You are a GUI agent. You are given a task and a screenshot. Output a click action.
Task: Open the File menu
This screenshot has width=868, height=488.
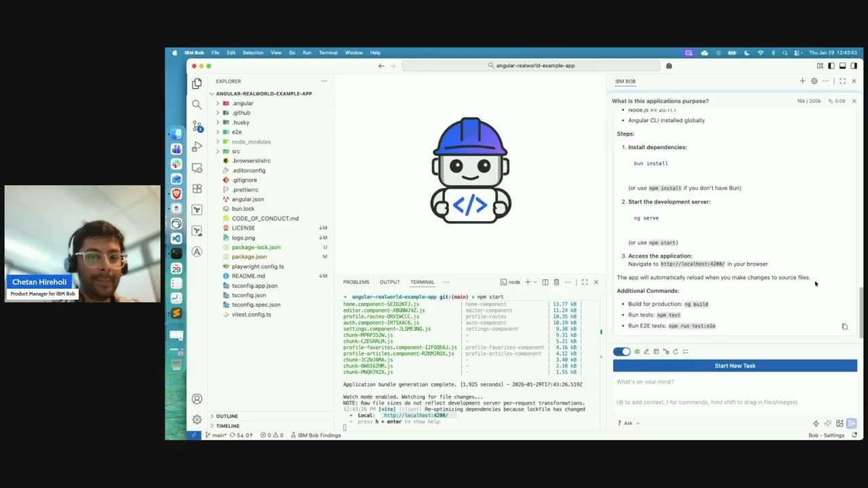(215, 52)
